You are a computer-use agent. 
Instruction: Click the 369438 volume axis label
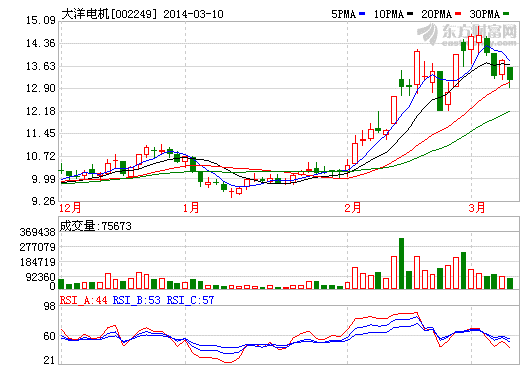coord(38,232)
